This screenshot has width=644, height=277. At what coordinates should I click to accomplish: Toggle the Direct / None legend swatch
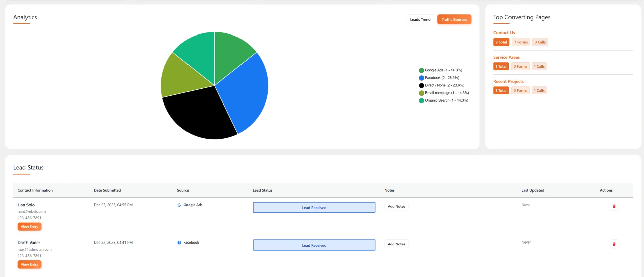point(421,85)
